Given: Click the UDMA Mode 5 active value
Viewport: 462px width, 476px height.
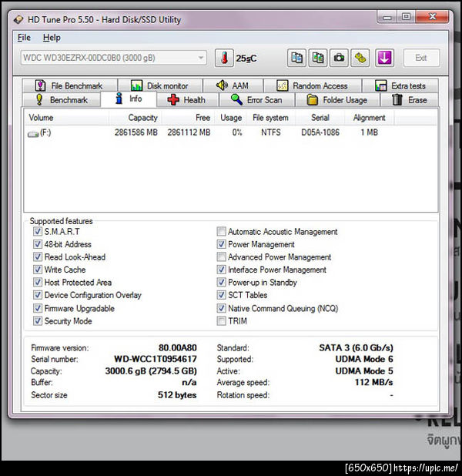Looking at the screenshot, I should (x=364, y=371).
